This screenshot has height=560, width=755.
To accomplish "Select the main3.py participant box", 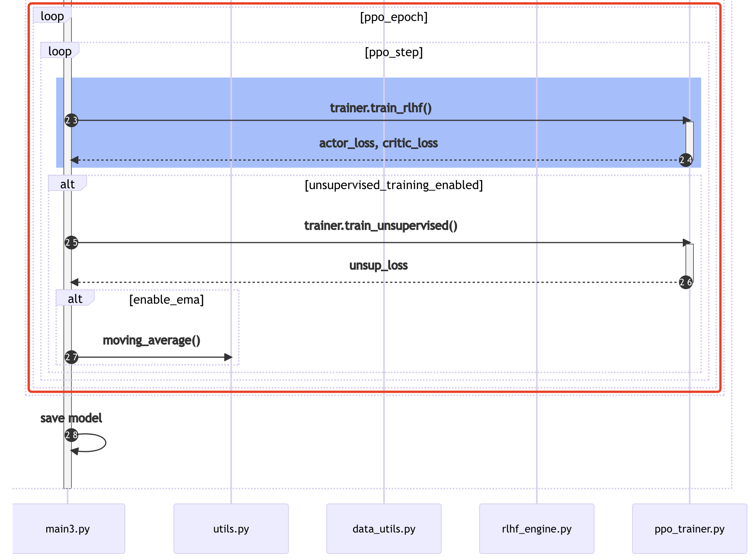I will click(x=68, y=529).
